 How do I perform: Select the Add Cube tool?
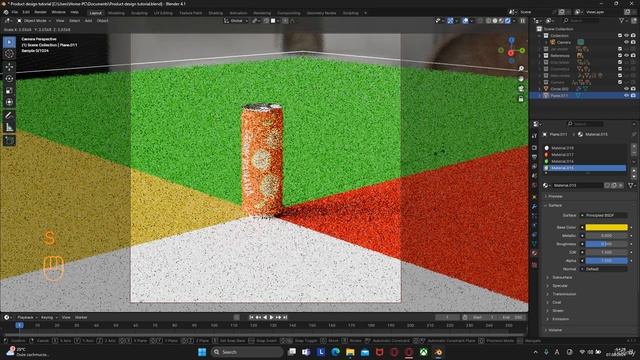(9, 140)
